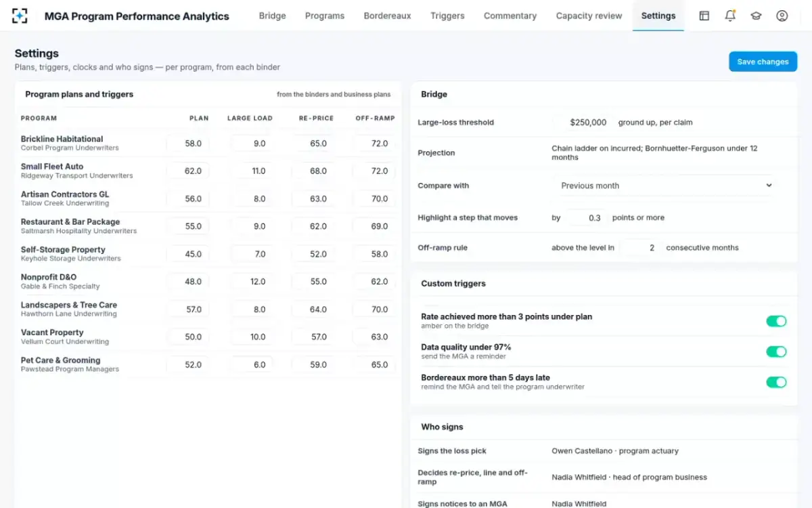Open the notifications bell icon
This screenshot has width=812, height=508.
[730, 16]
